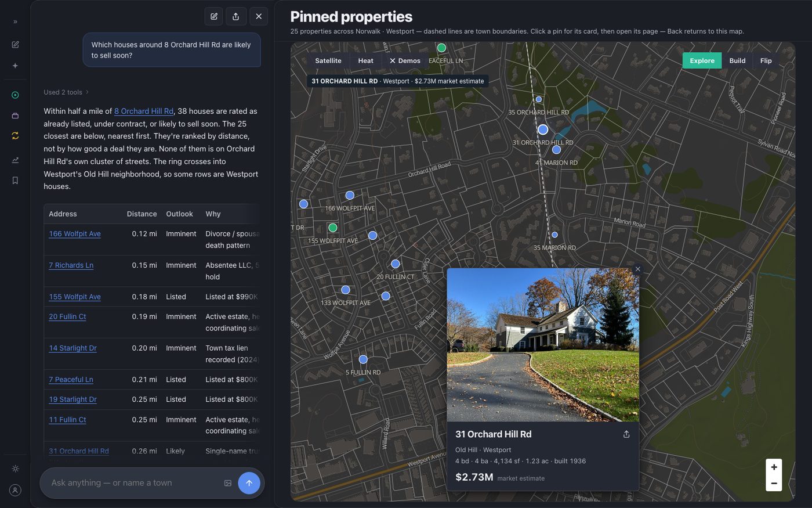Turn off the Demos map overlay
812x508 pixels.
[405, 60]
